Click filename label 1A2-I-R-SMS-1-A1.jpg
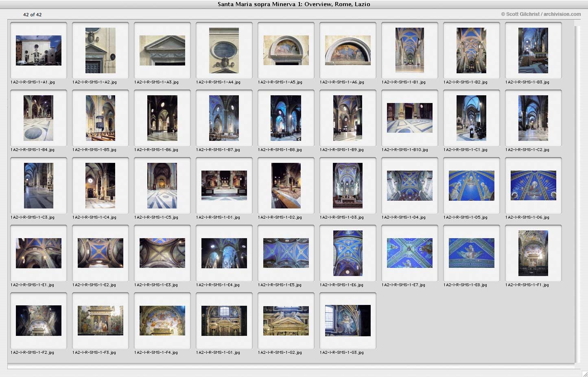This screenshot has height=377, width=588. click(33, 82)
